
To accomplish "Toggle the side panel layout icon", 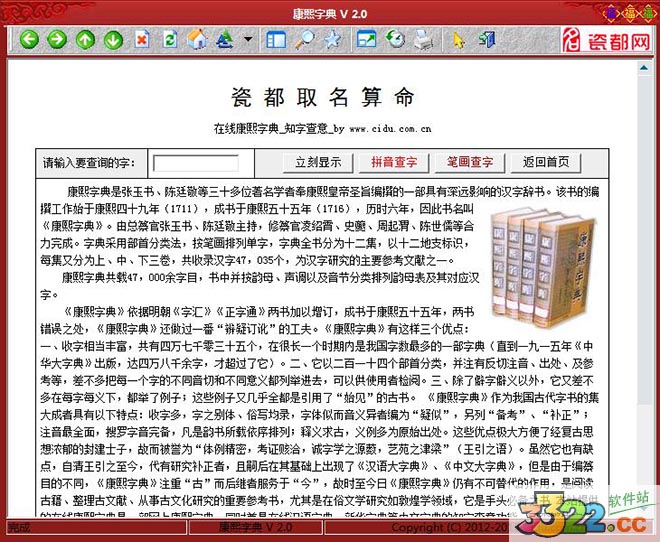I will pos(276,40).
